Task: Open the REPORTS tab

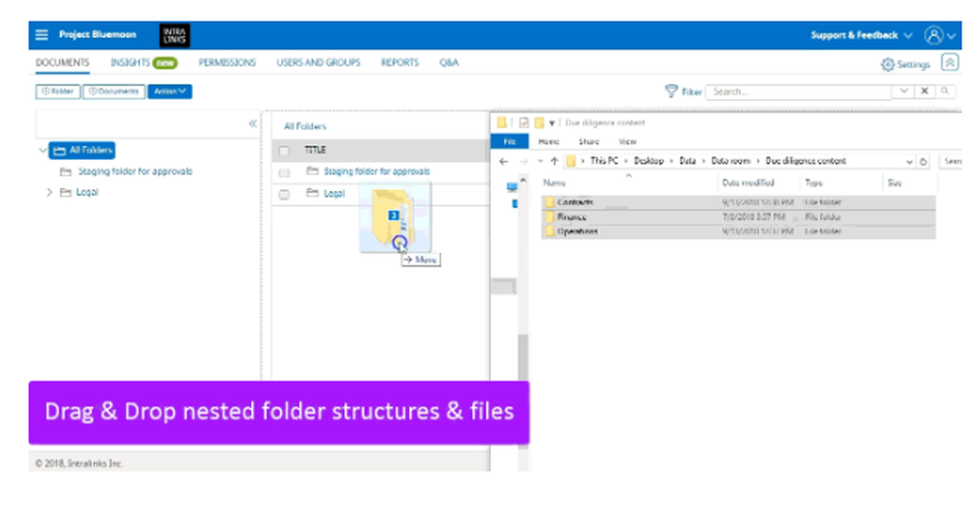Action: tap(400, 63)
